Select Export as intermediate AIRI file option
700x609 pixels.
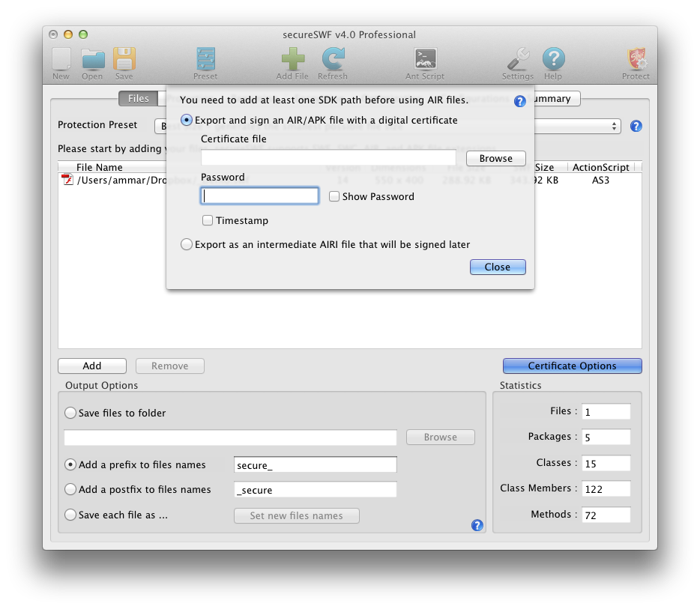(187, 245)
